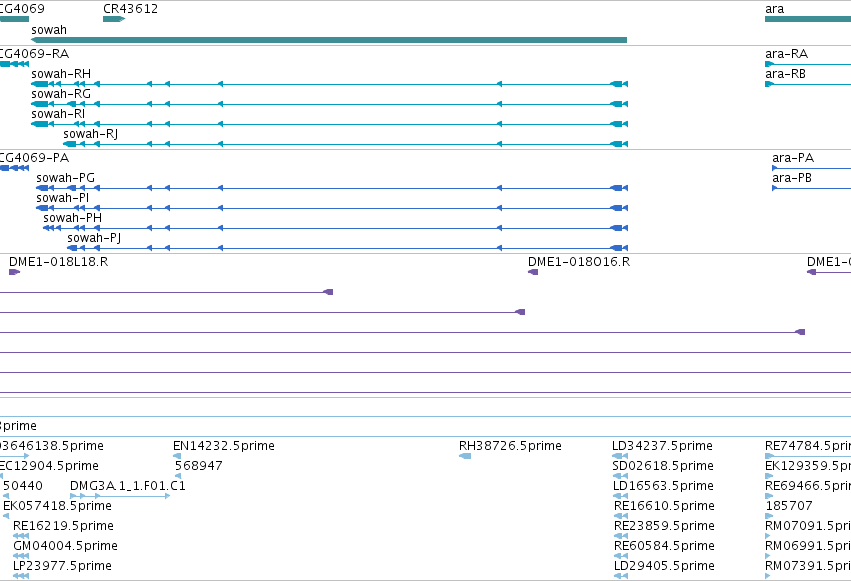Image resolution: width=851 pixels, height=581 pixels.
Task: Select the ara gene bar
Action: click(x=808, y=19)
